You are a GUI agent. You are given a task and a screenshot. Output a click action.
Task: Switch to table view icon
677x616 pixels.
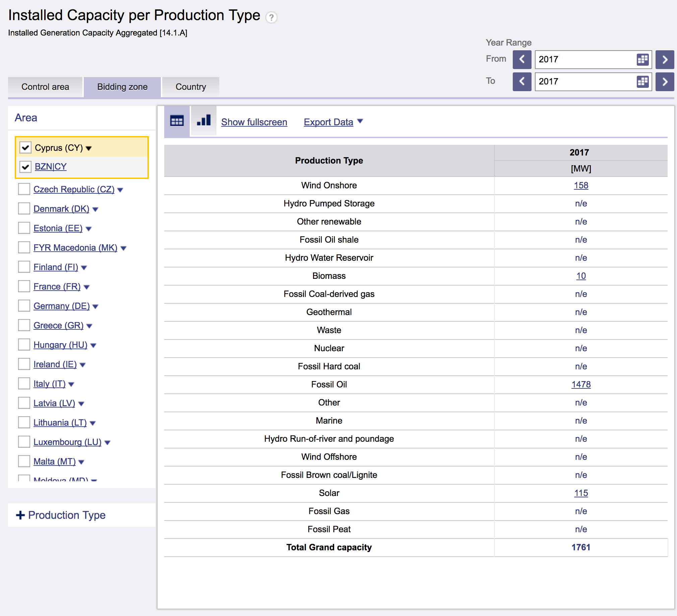click(177, 121)
